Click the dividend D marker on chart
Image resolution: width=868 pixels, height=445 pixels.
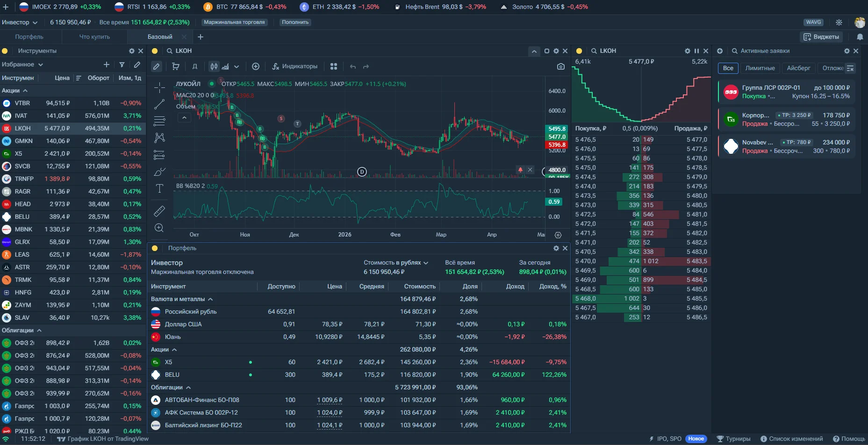click(x=362, y=172)
